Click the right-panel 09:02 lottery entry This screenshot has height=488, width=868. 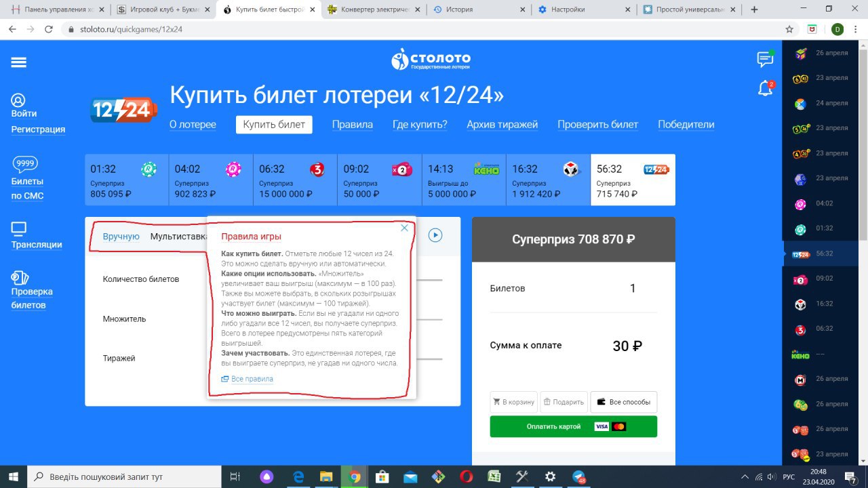[x=820, y=279]
